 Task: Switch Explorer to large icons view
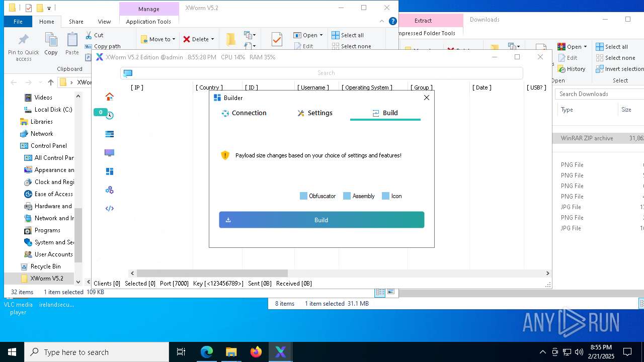click(x=391, y=292)
